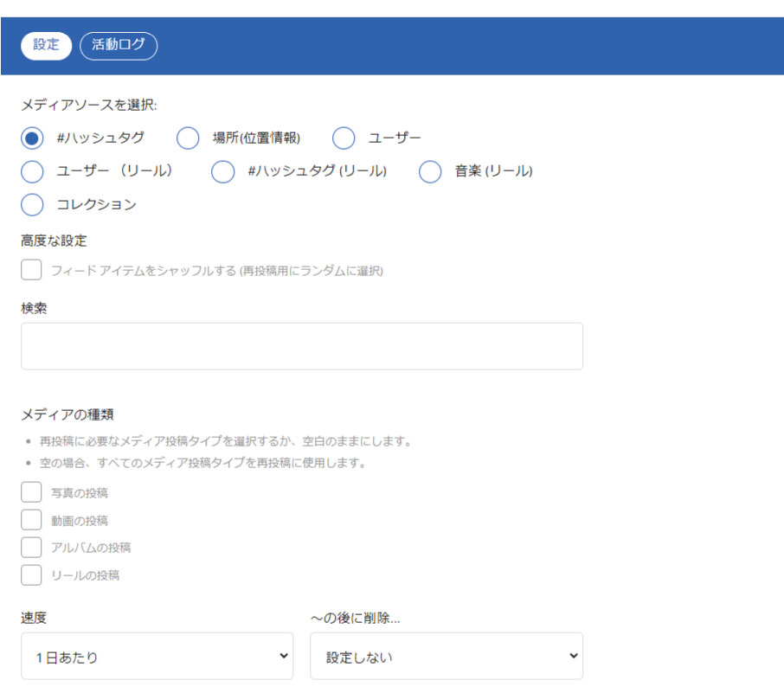This screenshot has height=693, width=784.
Task: Click the chevron on the 設定しない select
Action: coord(572,657)
